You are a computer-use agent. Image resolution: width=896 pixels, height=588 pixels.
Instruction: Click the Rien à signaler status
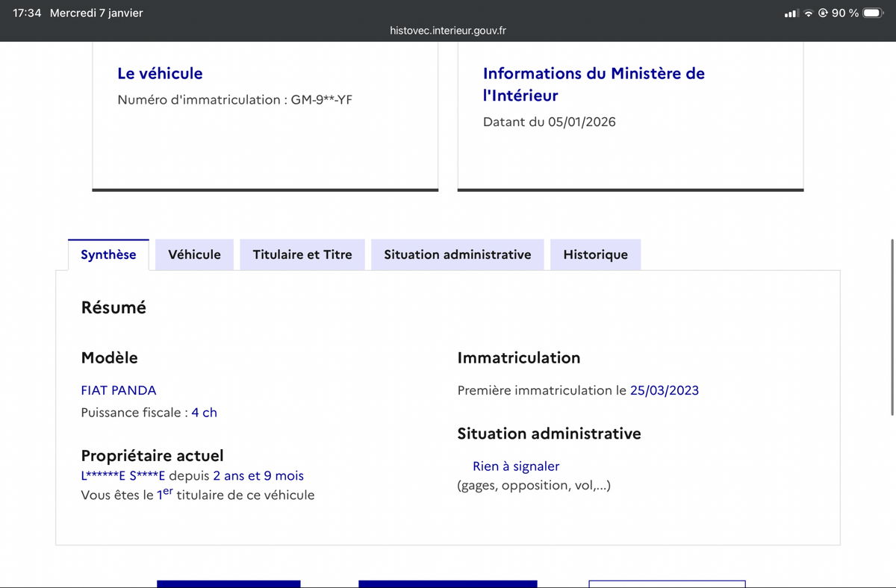pos(515,466)
